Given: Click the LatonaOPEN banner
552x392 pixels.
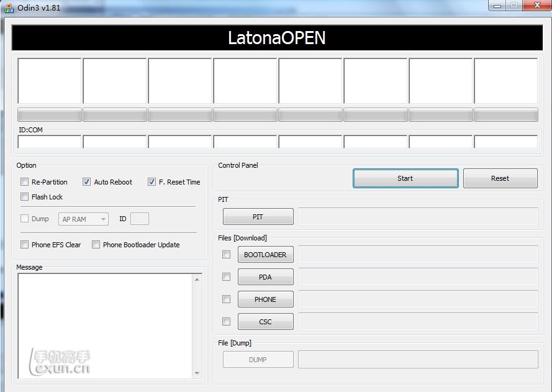Looking at the screenshot, I should (x=277, y=38).
